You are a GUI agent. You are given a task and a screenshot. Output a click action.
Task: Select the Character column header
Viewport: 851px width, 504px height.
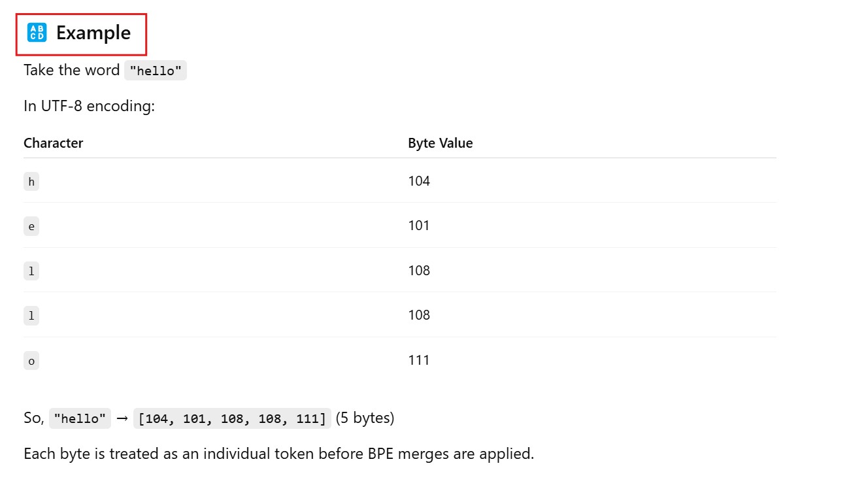(53, 143)
